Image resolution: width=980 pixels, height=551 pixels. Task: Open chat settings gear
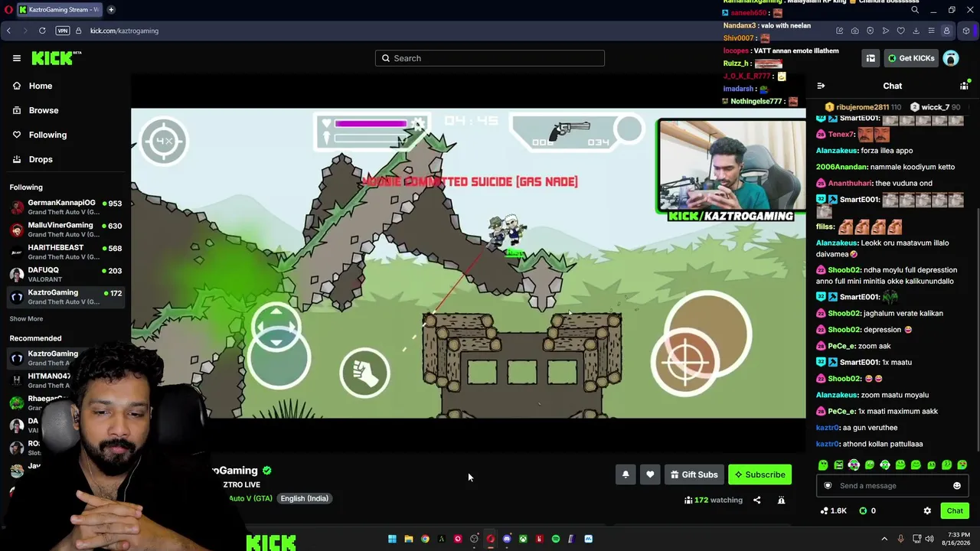[x=927, y=510]
